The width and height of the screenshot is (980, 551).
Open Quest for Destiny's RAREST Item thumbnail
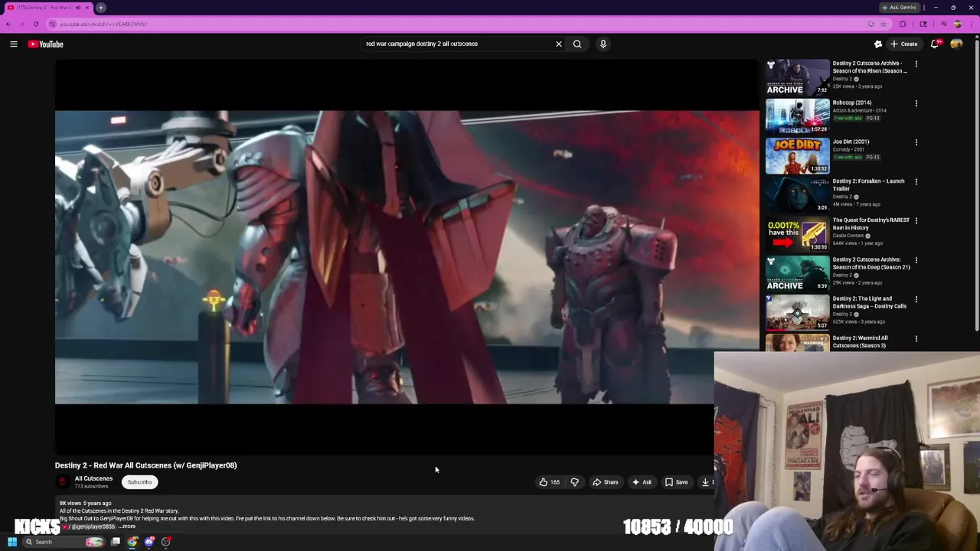pyautogui.click(x=797, y=234)
